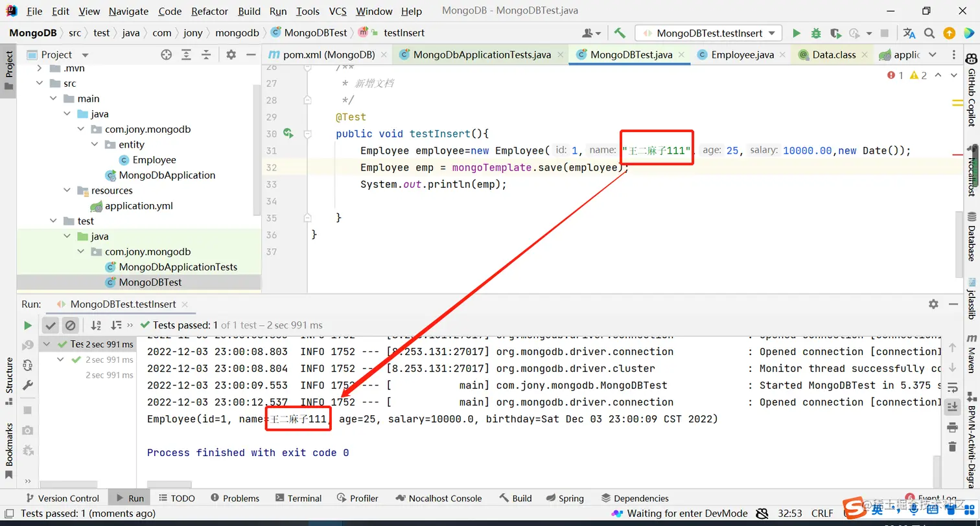The width and height of the screenshot is (980, 526).
Task: Close the MongoDBTest.java editor tab
Action: [682, 55]
